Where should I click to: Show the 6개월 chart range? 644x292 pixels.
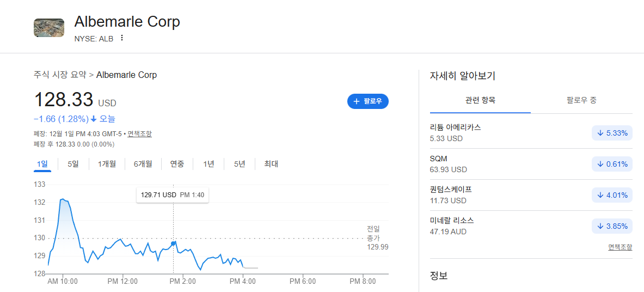pyautogui.click(x=143, y=164)
